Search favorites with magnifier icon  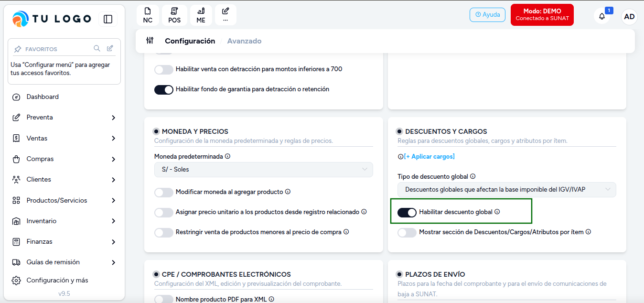pos(97,48)
